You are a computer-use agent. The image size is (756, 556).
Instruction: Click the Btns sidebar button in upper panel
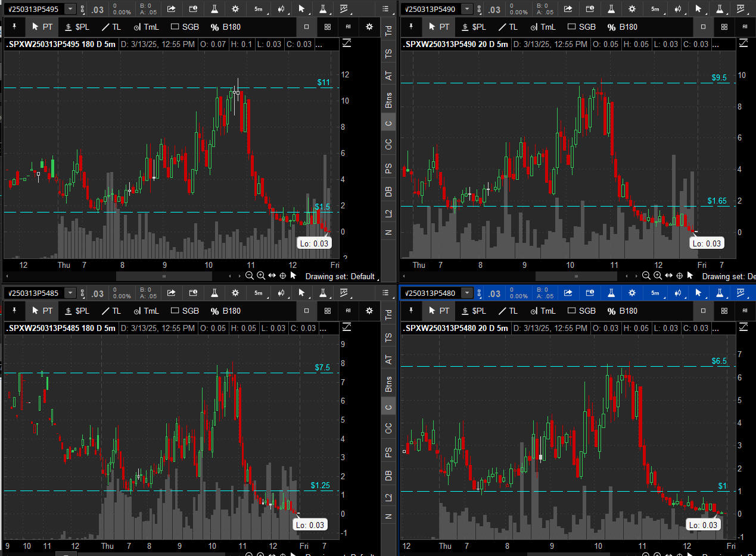(x=388, y=100)
